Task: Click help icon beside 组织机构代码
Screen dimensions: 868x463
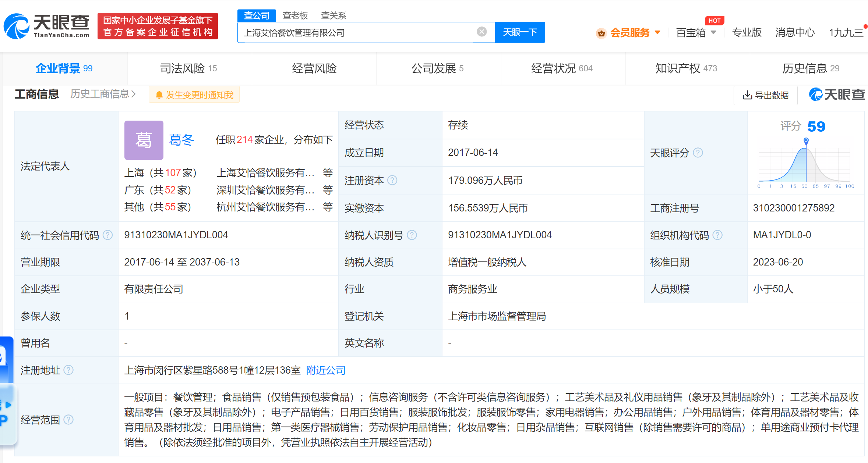Action: click(717, 235)
